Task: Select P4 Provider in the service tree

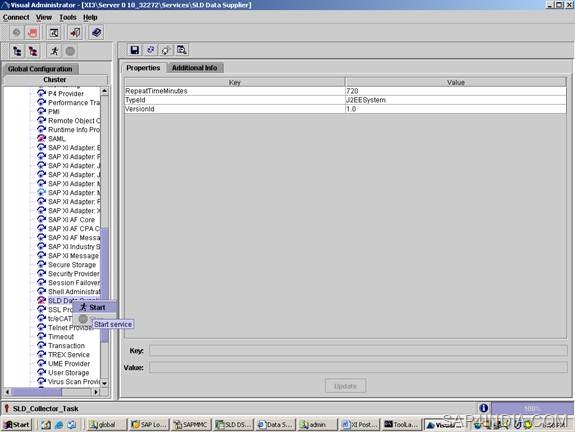Action: 66,94
